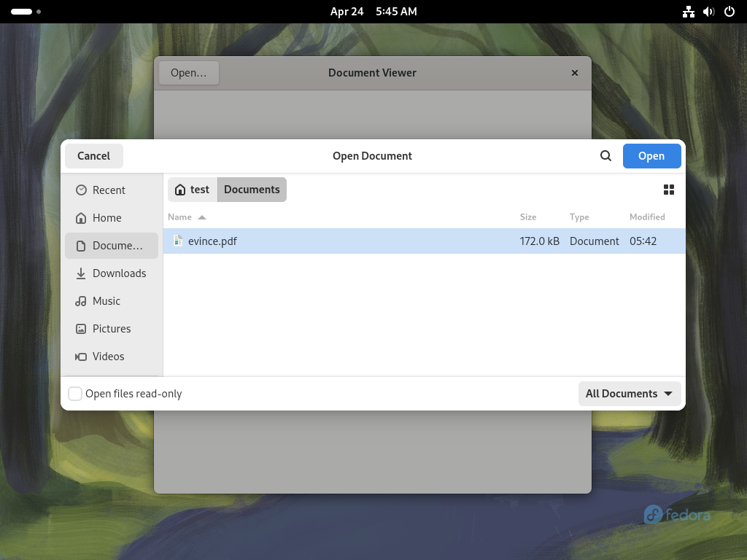This screenshot has width=747, height=560.
Task: Open Downloads in the sidebar
Action: point(112,273)
